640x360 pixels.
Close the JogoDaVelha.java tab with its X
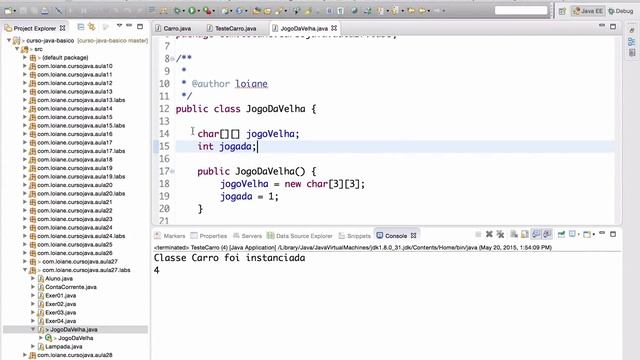[x=334, y=28]
